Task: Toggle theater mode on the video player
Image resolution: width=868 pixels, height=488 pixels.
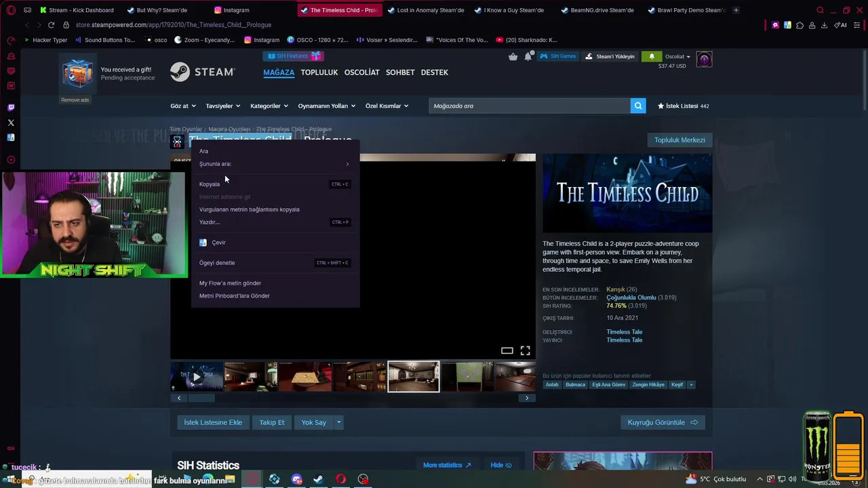Action: (x=507, y=350)
